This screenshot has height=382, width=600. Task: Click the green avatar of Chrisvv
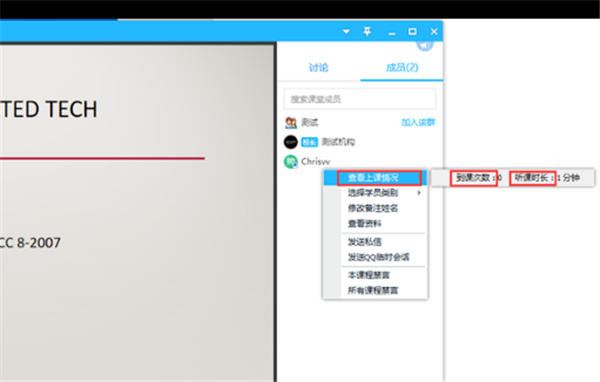tap(291, 162)
